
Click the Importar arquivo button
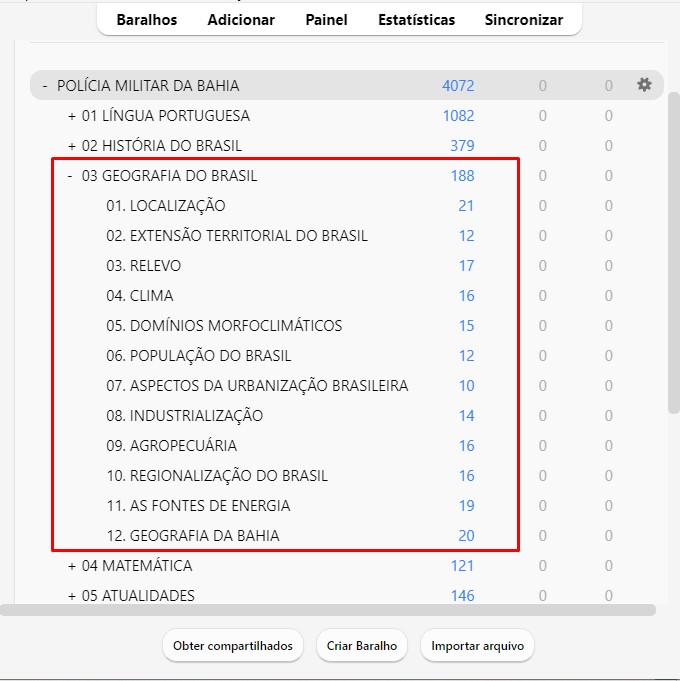pos(477,646)
